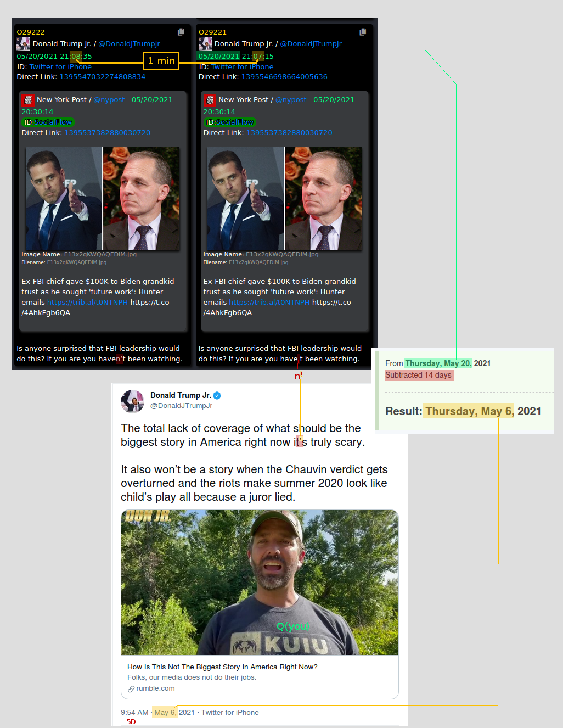Click the link icon next to rumble.com
This screenshot has height=728, width=563.
[131, 689]
